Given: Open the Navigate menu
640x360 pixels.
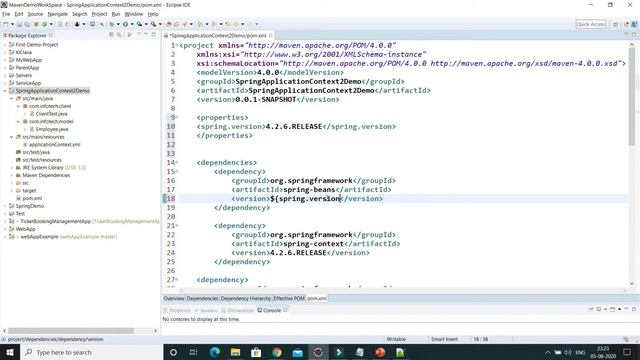Looking at the screenshot, I should click(x=58, y=14).
